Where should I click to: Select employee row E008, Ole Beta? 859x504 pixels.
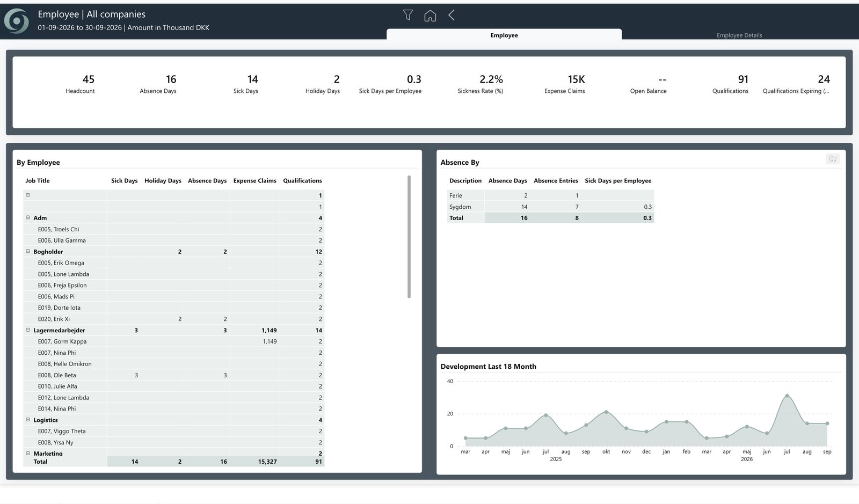click(x=173, y=375)
